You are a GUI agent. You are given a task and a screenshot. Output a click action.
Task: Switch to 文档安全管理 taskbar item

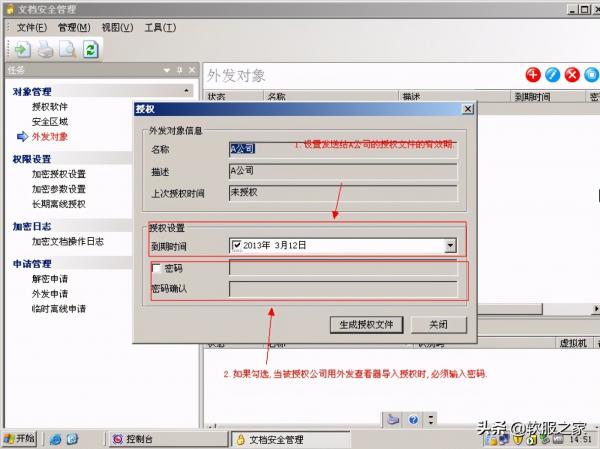291,439
